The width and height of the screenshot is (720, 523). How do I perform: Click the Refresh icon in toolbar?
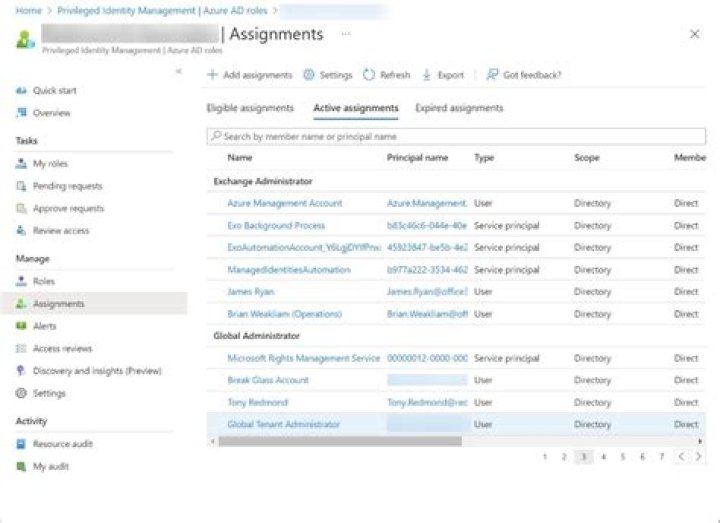[x=369, y=75]
